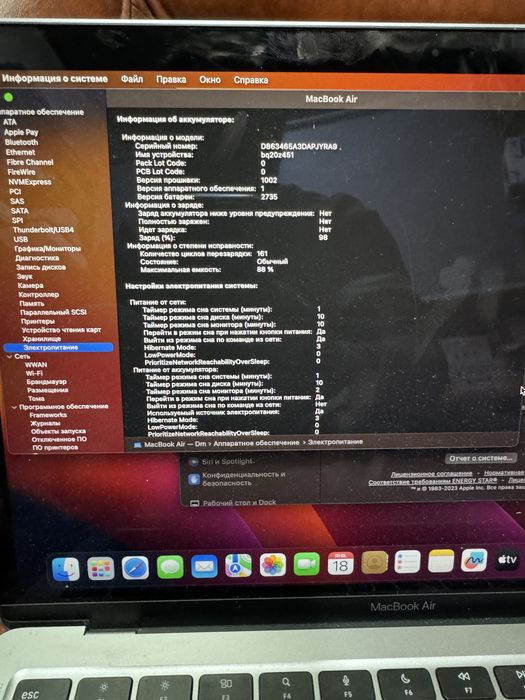525x700 pixels.
Task: Open Freeform app in Dock
Action: (x=474, y=560)
